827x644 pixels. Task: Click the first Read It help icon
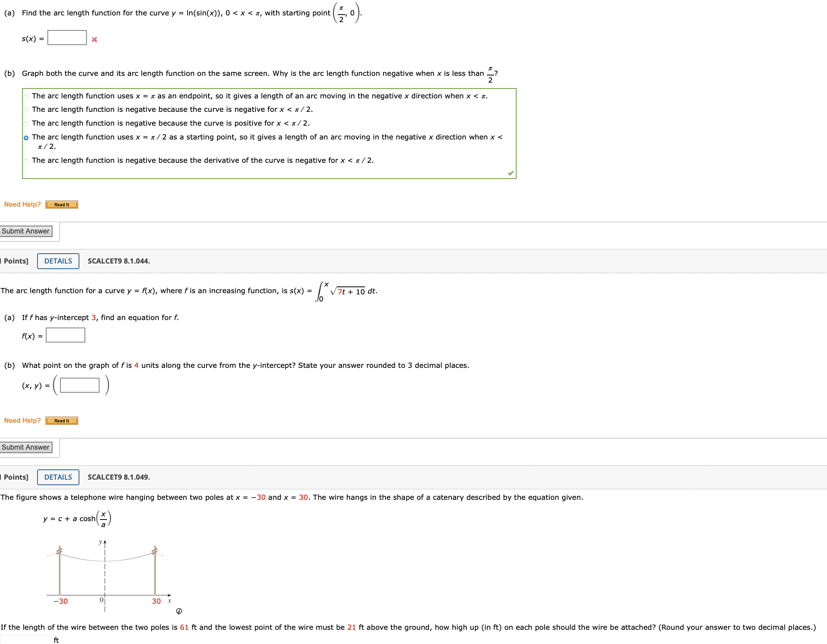[61, 204]
